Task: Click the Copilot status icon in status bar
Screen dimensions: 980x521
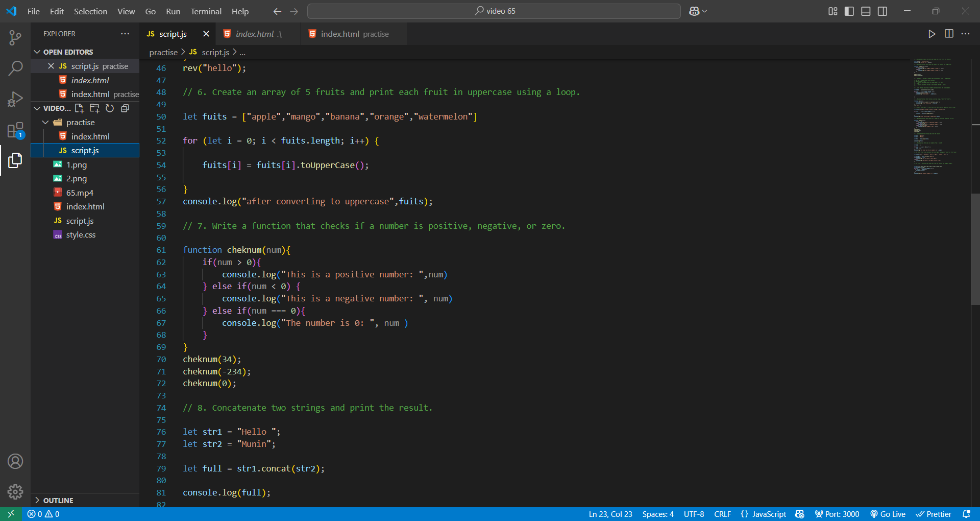Action: point(800,514)
